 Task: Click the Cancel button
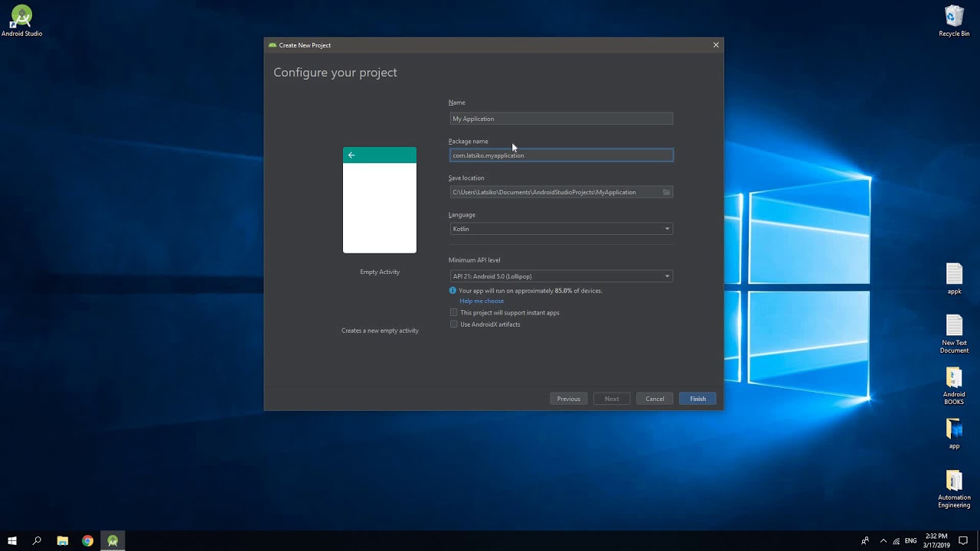[655, 399]
